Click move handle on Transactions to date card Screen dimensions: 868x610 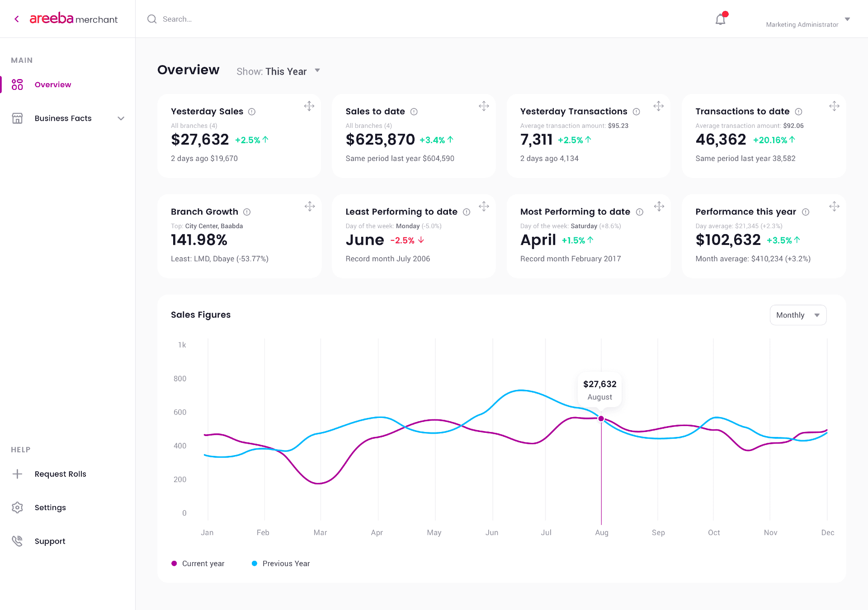click(x=834, y=106)
